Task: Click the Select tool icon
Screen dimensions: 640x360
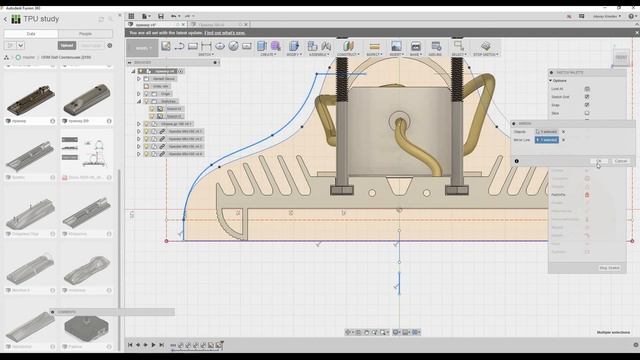Action: 458,46
